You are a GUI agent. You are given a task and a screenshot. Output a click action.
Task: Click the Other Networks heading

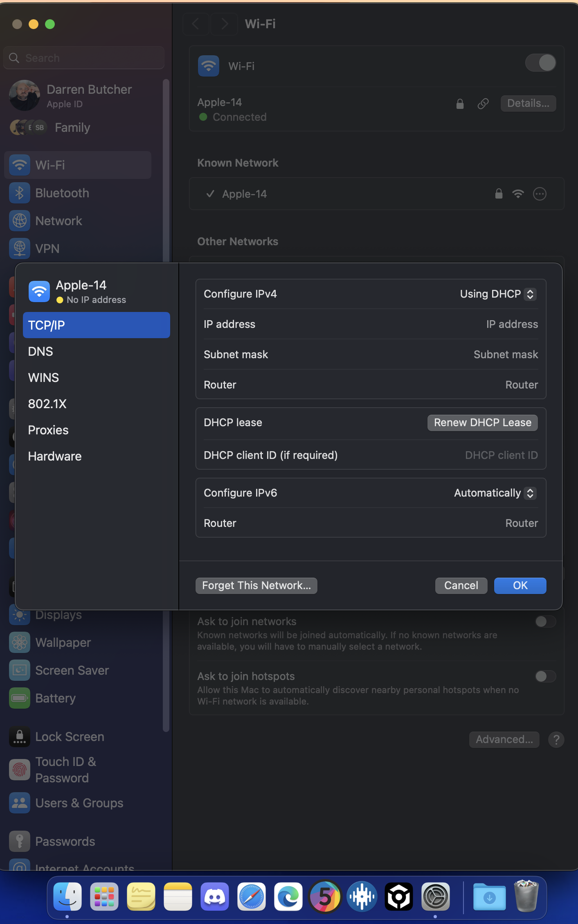click(238, 242)
